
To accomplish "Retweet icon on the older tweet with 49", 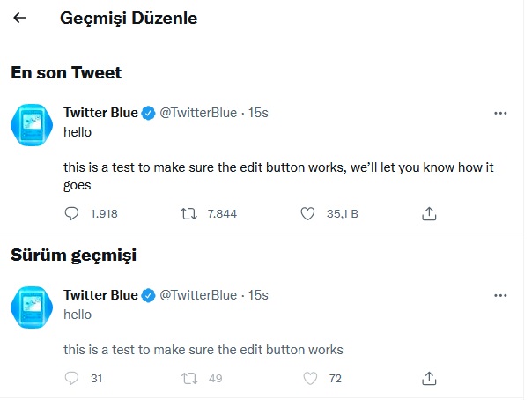I will 189,378.
